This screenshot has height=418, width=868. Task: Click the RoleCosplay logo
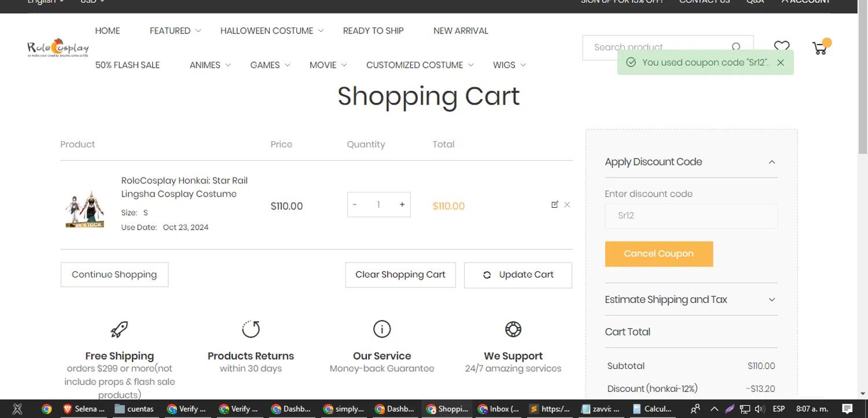[58, 49]
